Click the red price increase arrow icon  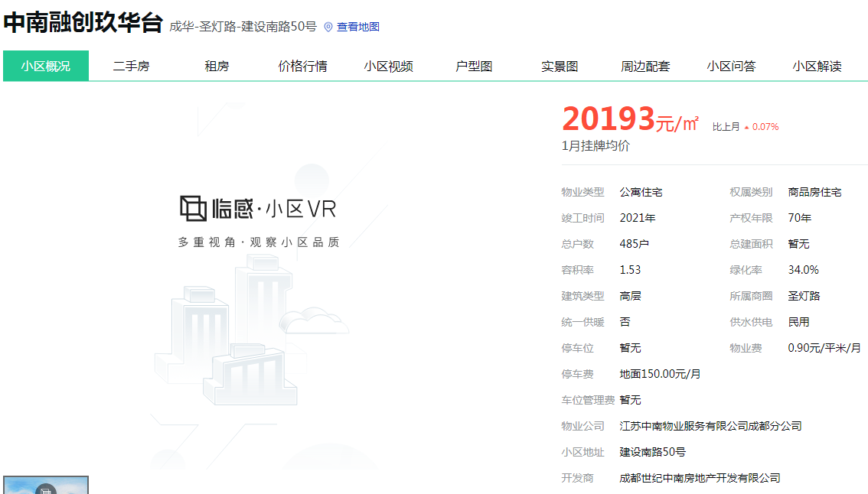click(x=747, y=128)
